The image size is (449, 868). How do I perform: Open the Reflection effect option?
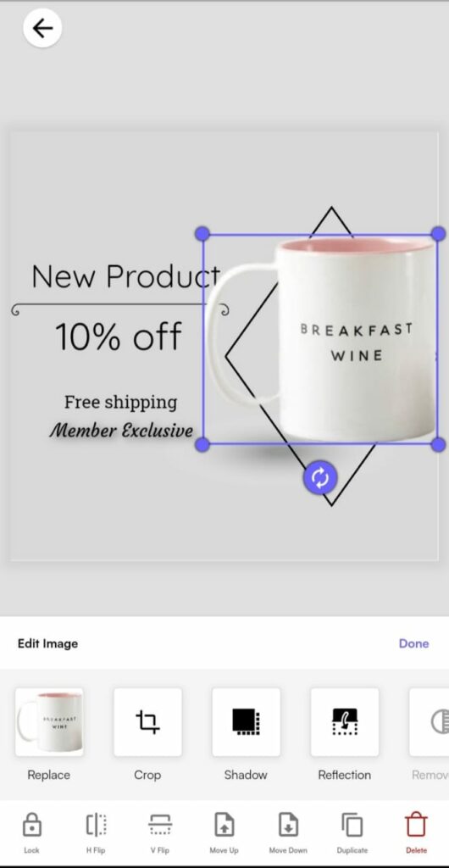[x=345, y=722]
